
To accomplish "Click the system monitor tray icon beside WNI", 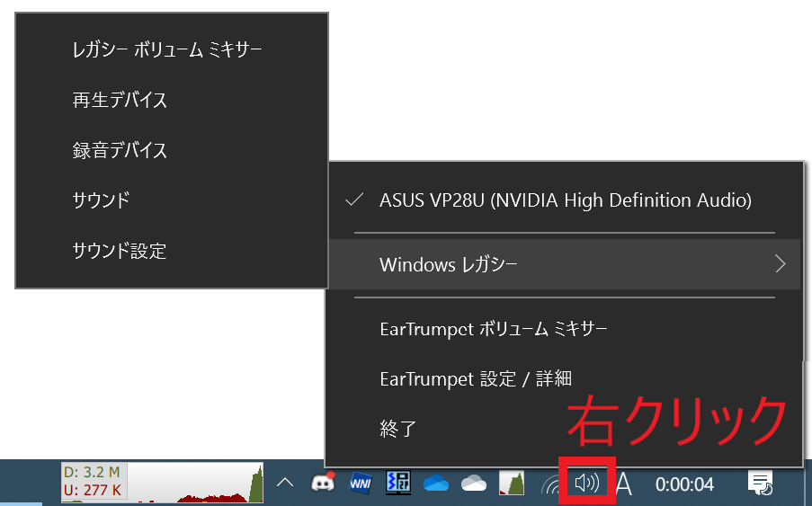I will pyautogui.click(x=398, y=483).
